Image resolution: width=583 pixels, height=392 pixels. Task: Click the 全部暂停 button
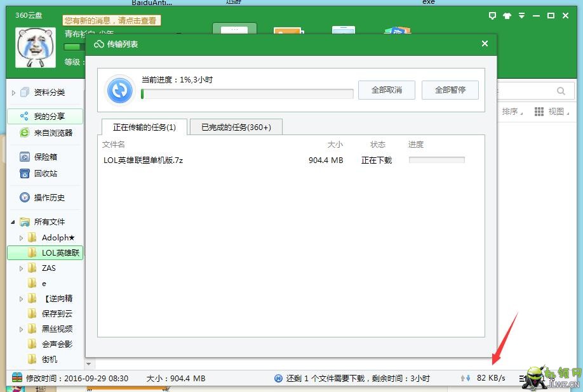[x=450, y=90]
